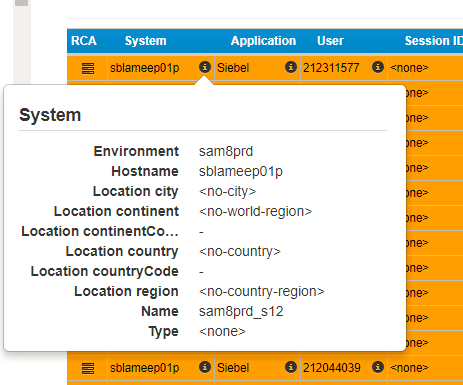
Task: Sort table by RCA column header
Action: (x=84, y=41)
